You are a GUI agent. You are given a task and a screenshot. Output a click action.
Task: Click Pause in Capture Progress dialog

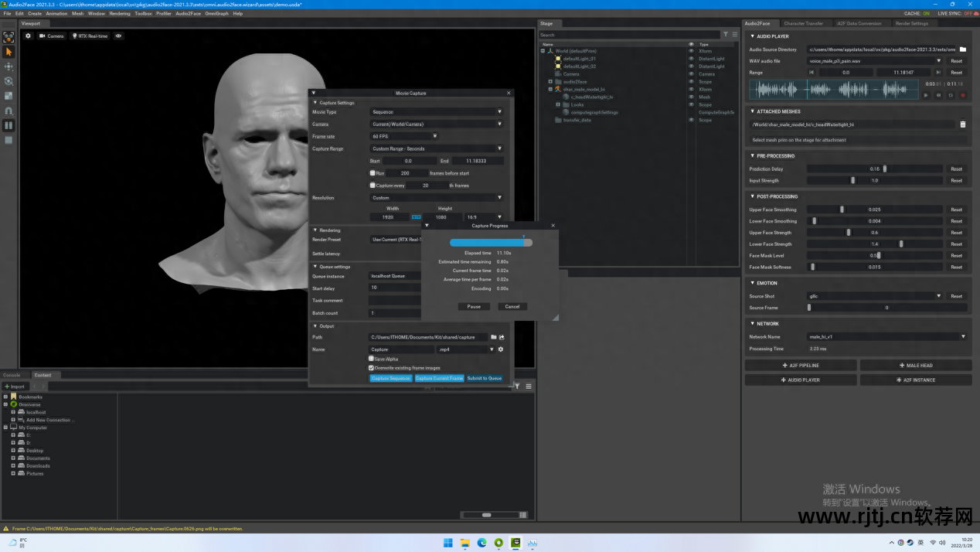tap(474, 306)
